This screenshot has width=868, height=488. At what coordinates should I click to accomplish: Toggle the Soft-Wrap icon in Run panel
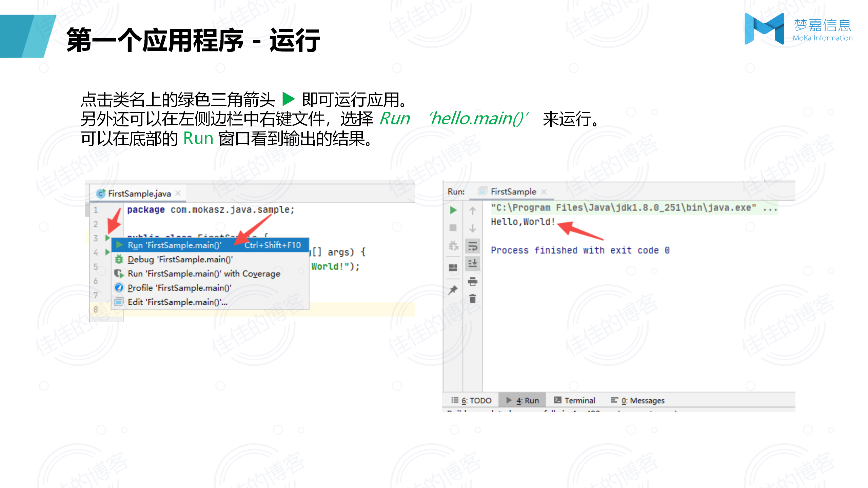pos(472,246)
